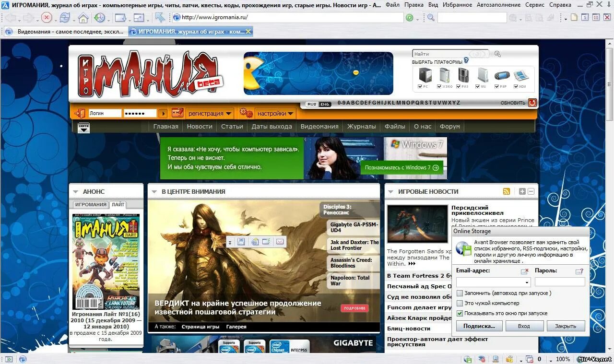
Task: Open the Избранное menu
Action: (457, 5)
